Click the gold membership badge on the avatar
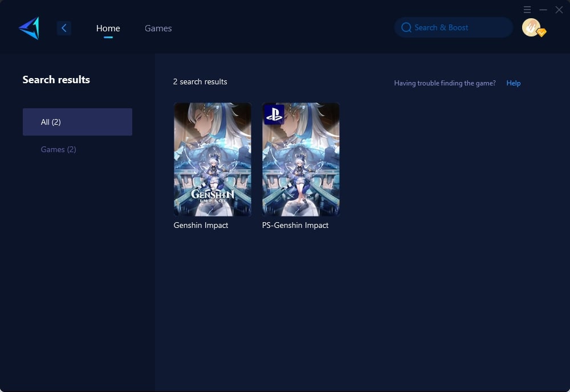 click(541, 32)
